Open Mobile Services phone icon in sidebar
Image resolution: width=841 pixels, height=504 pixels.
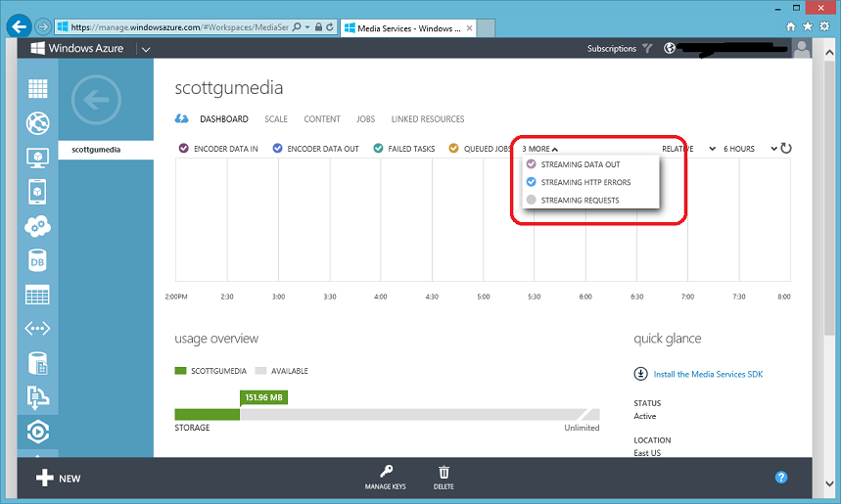tap(37, 192)
